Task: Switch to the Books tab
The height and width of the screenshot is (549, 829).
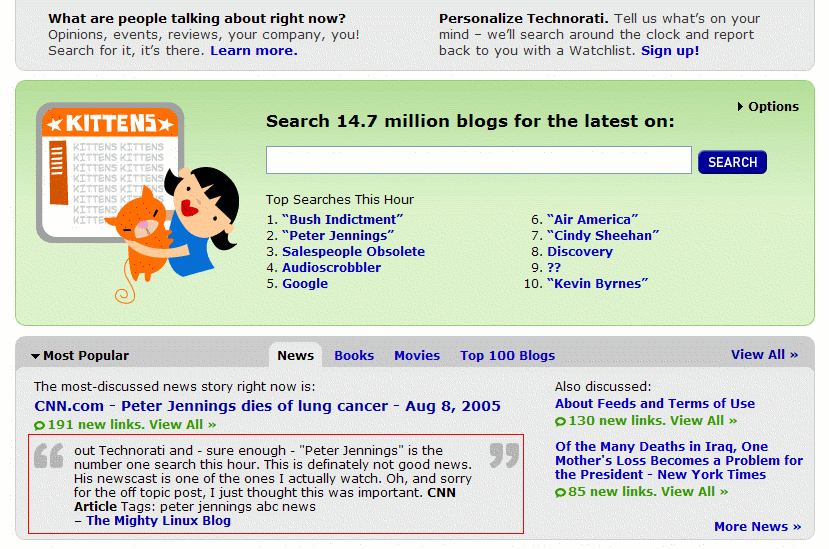Action: (x=354, y=356)
